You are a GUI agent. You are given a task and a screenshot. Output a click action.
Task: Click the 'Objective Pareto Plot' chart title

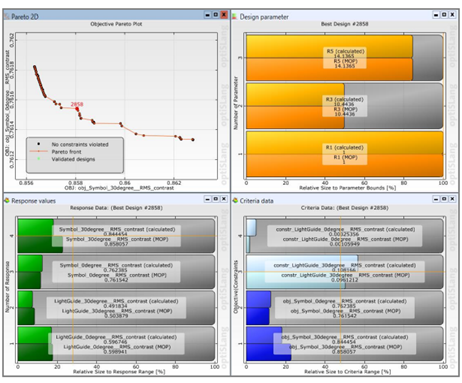pyautogui.click(x=116, y=24)
